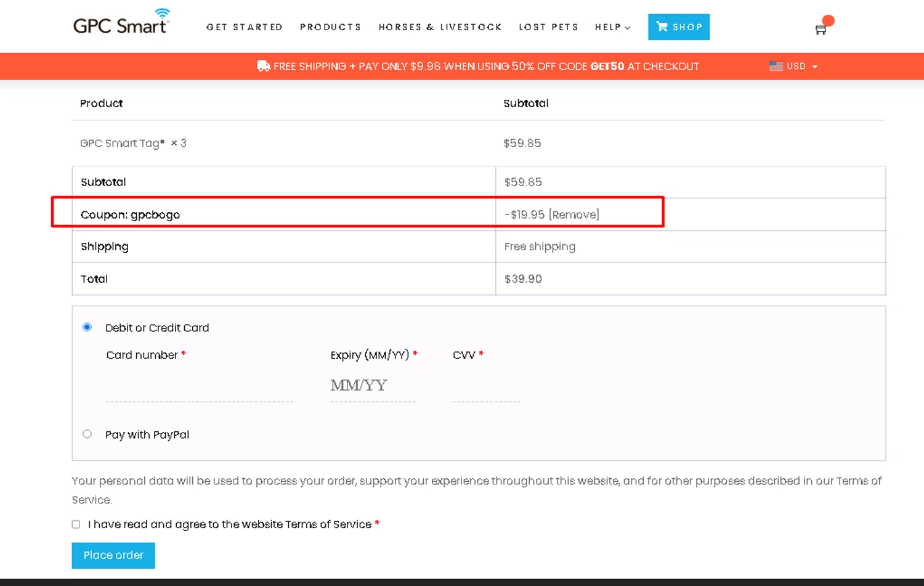This screenshot has width=924, height=586.
Task: Click the blue Shop button
Action: (x=679, y=27)
